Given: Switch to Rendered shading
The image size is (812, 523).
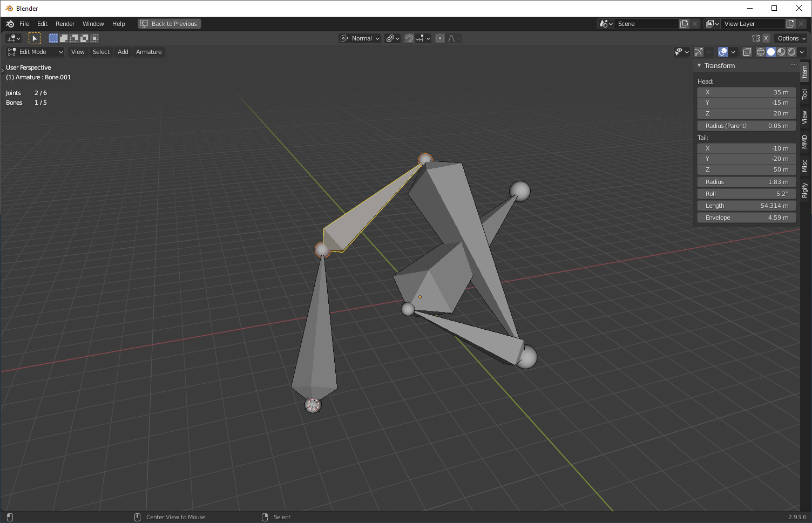Looking at the screenshot, I should [x=791, y=52].
